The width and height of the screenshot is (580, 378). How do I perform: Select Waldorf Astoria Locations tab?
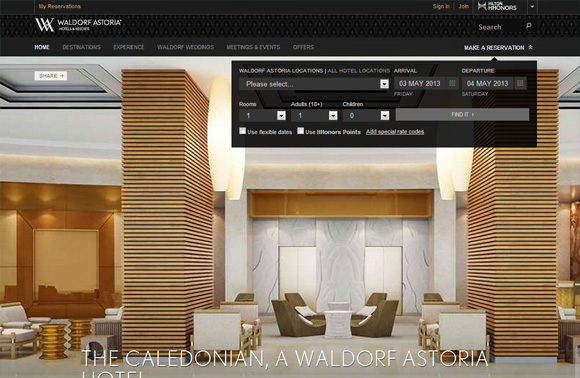click(281, 71)
